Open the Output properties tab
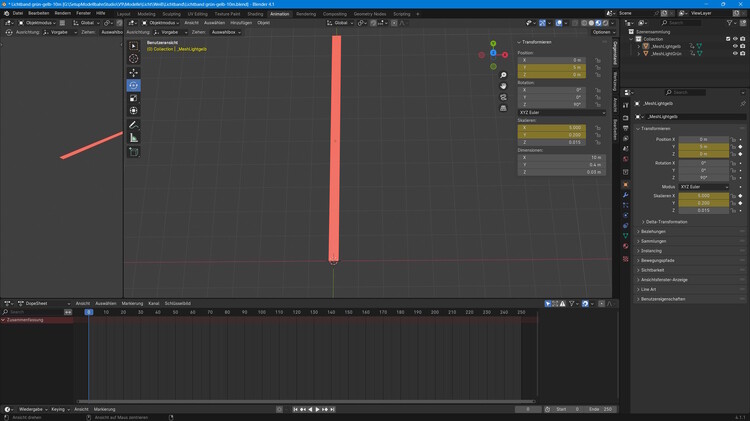Screen dimensions: 750x421 tap(626, 128)
